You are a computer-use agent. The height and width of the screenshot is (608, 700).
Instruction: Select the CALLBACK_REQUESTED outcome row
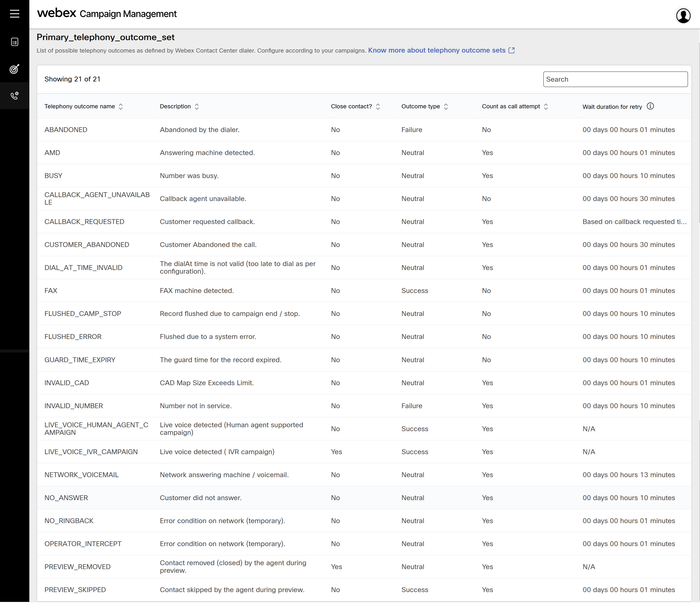pyautogui.click(x=84, y=222)
